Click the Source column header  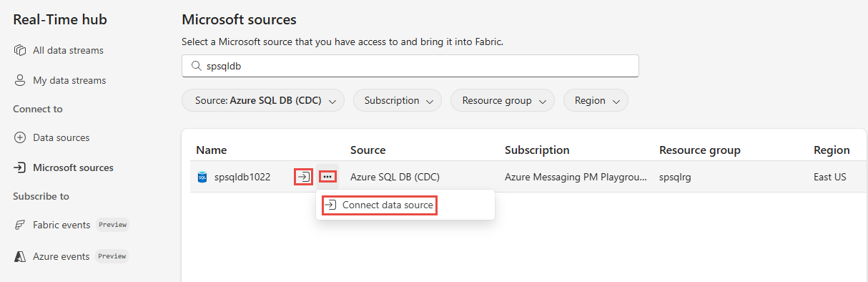pos(368,150)
